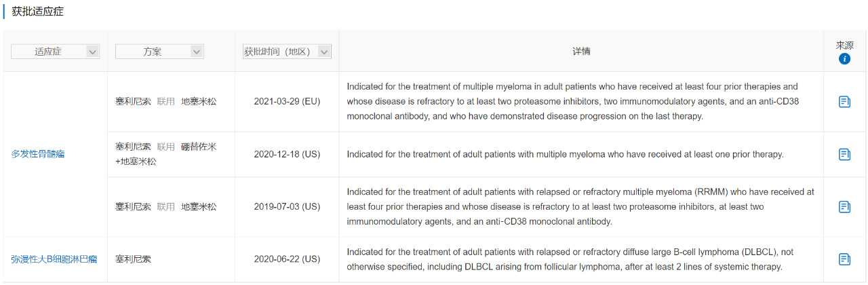Select 地塞米松 in the 2021-03-29 row
This screenshot has width=868, height=285.
(199, 102)
